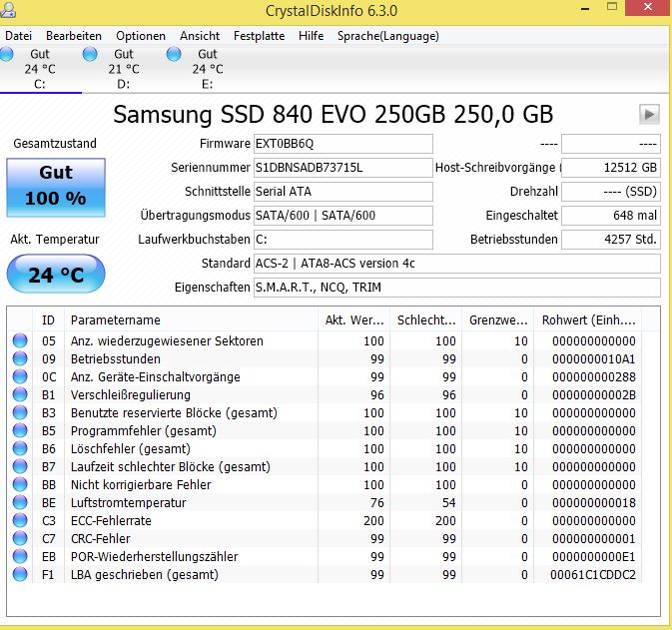
Task: Click the Schlecht... column header
Action: pos(426,320)
